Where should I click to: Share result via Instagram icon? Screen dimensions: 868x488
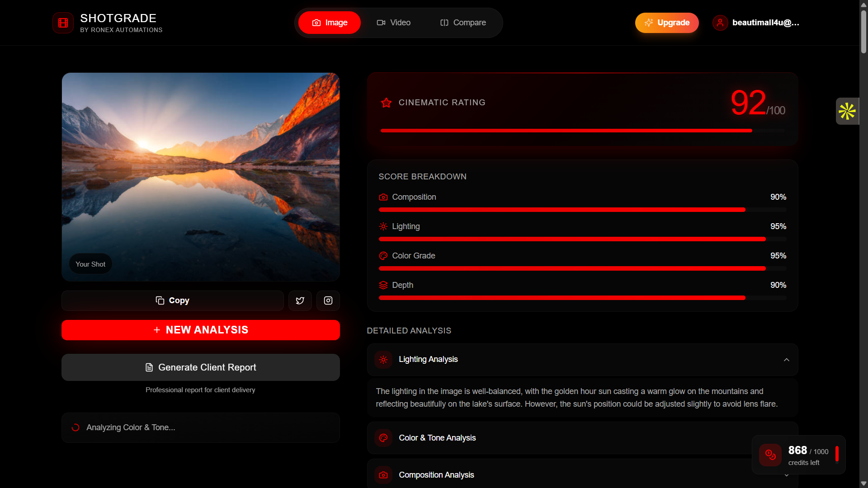[x=328, y=300]
